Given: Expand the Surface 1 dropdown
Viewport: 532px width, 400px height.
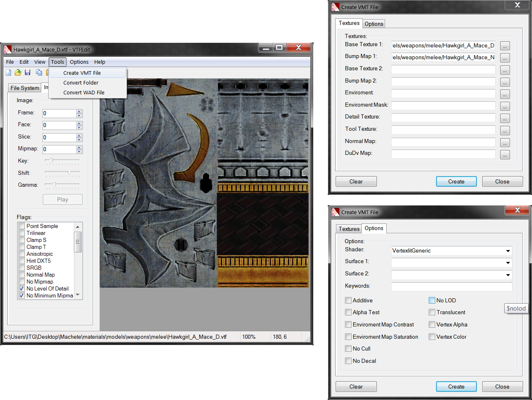Looking at the screenshot, I should [x=508, y=263].
